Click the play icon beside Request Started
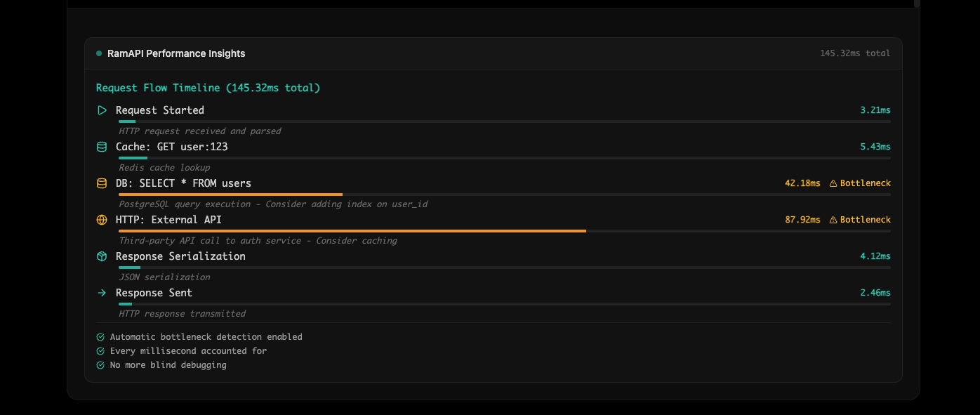 coord(102,110)
